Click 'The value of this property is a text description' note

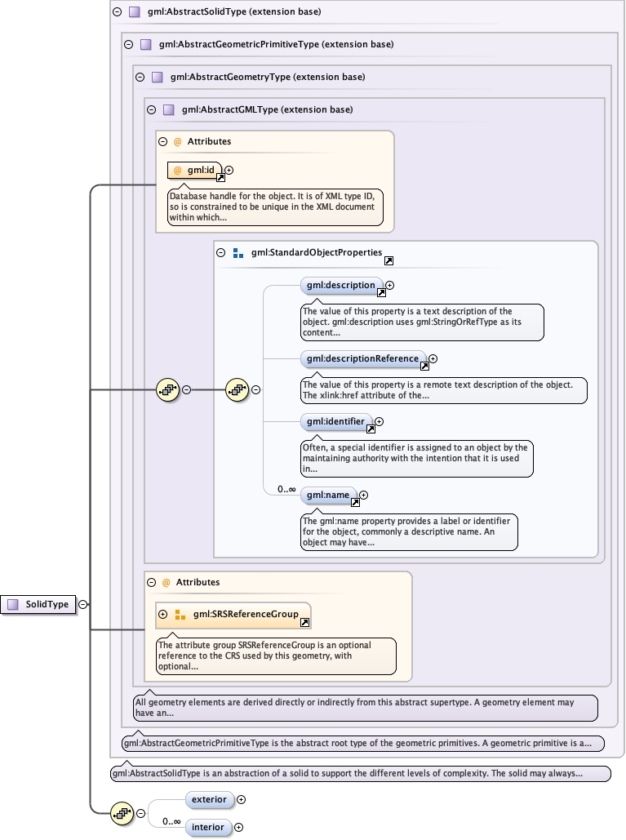422,322
